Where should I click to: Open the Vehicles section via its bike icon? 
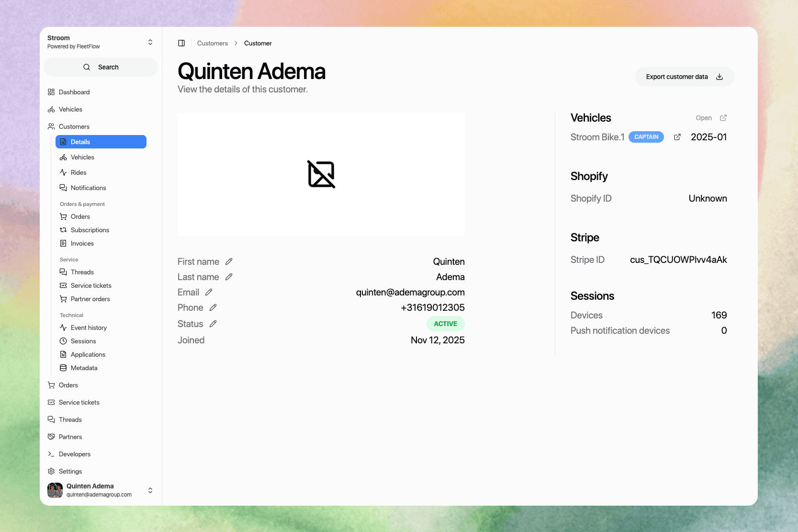point(51,109)
